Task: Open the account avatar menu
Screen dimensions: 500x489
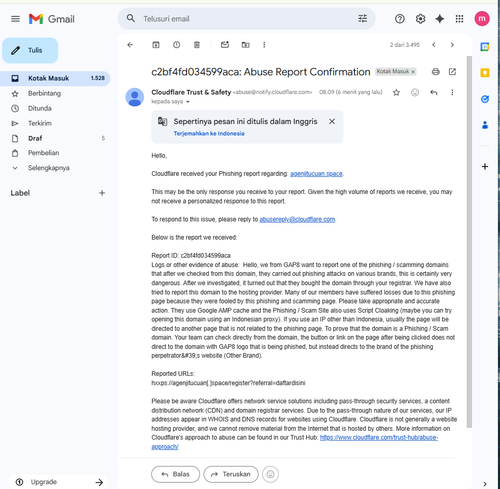Action: click(x=482, y=19)
